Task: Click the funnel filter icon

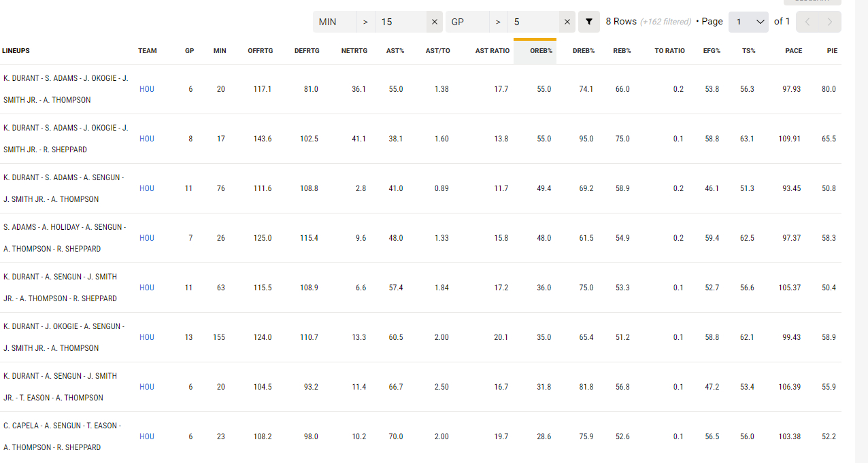Action: click(x=589, y=22)
